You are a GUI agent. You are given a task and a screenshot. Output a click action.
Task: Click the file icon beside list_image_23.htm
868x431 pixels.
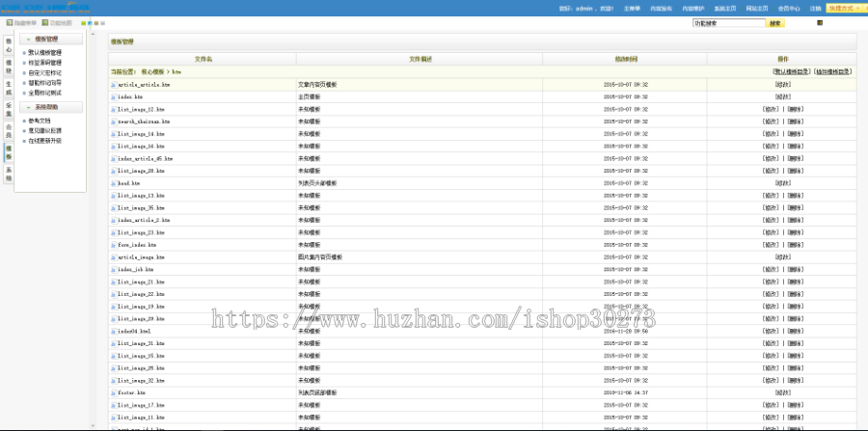point(114,232)
